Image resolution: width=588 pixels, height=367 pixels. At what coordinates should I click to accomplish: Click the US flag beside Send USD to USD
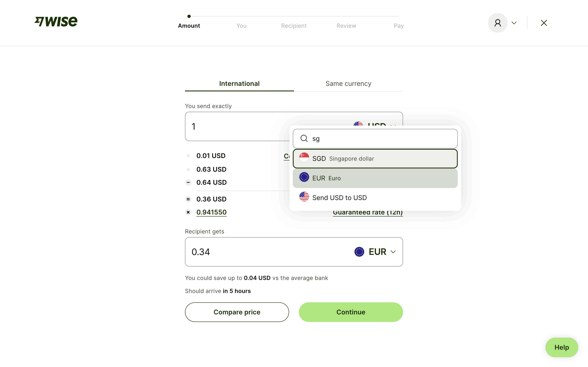304,197
